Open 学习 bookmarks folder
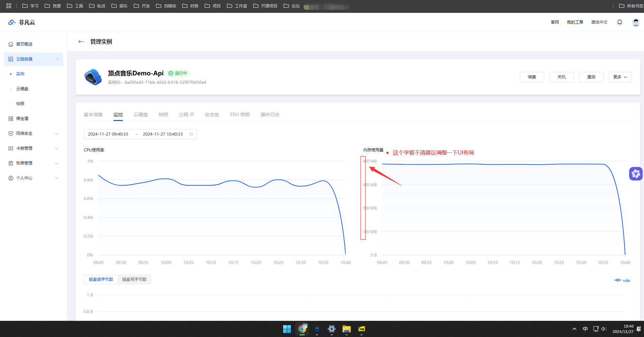644x337 pixels. (30, 6)
